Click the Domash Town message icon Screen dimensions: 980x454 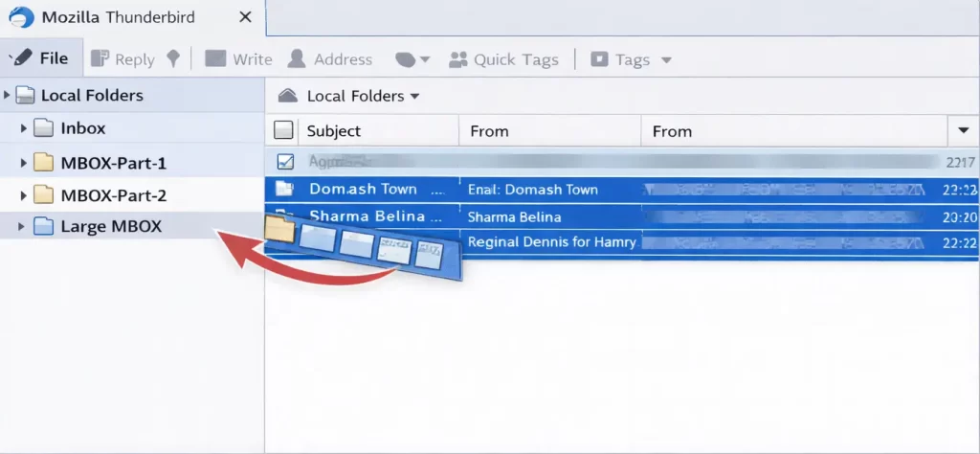pyautogui.click(x=284, y=189)
